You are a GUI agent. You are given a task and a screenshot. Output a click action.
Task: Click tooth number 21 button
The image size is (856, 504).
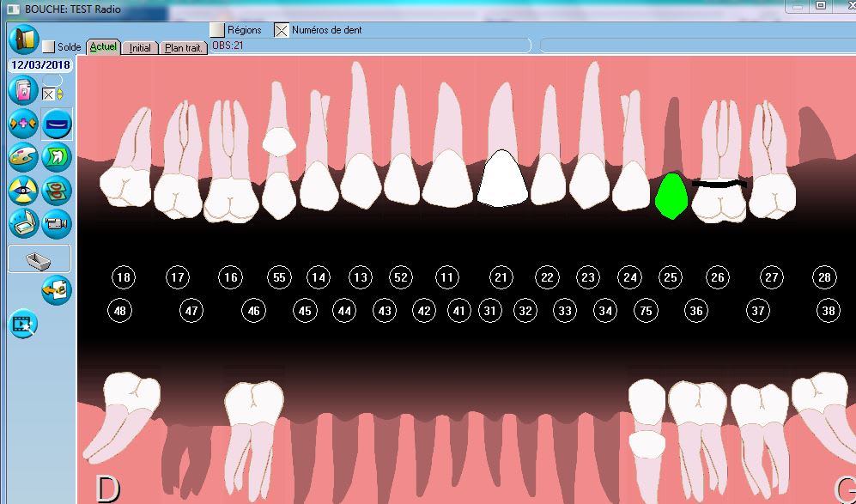[501, 277]
